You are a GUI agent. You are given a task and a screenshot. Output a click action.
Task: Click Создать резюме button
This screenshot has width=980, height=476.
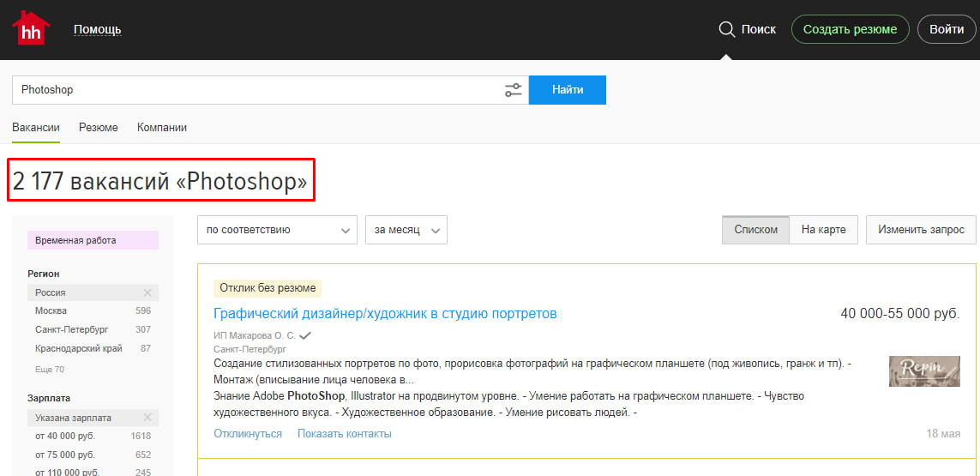(850, 29)
